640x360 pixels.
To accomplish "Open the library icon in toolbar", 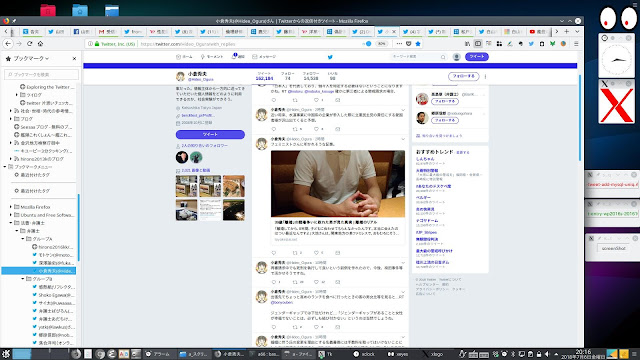I will (467, 44).
